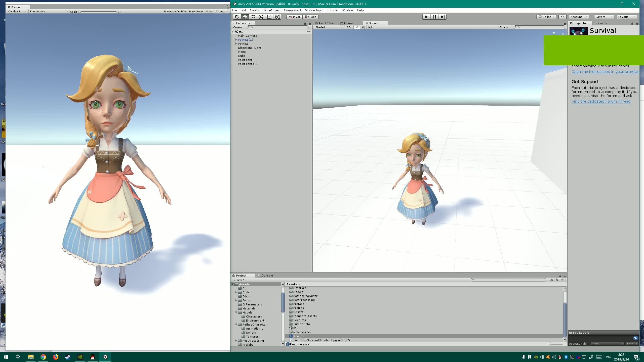Screen dimensions: 644x362
Task: Expand the Pathea (1) hierarchy item
Action: click(x=236, y=40)
